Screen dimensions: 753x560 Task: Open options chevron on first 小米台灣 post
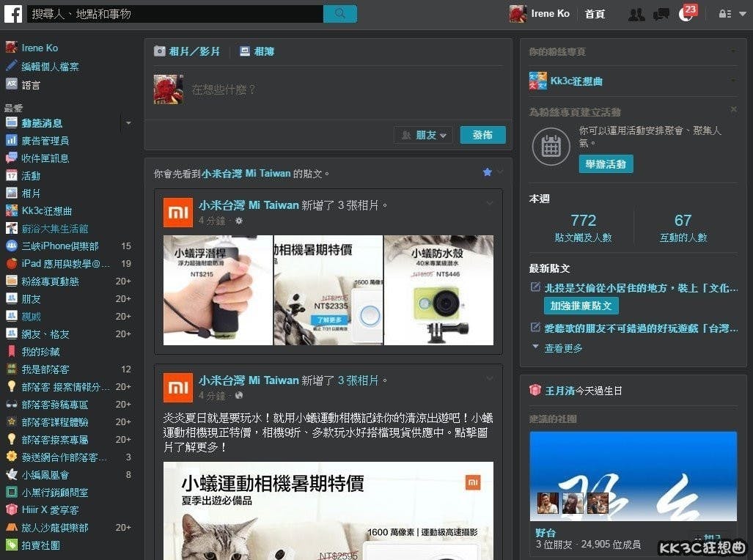coord(490,203)
